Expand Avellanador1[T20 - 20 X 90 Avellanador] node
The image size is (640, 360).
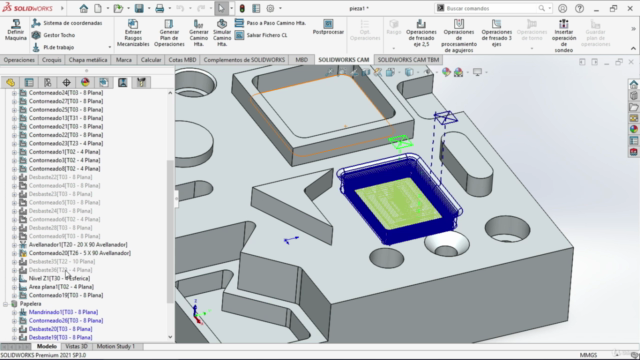(14, 245)
